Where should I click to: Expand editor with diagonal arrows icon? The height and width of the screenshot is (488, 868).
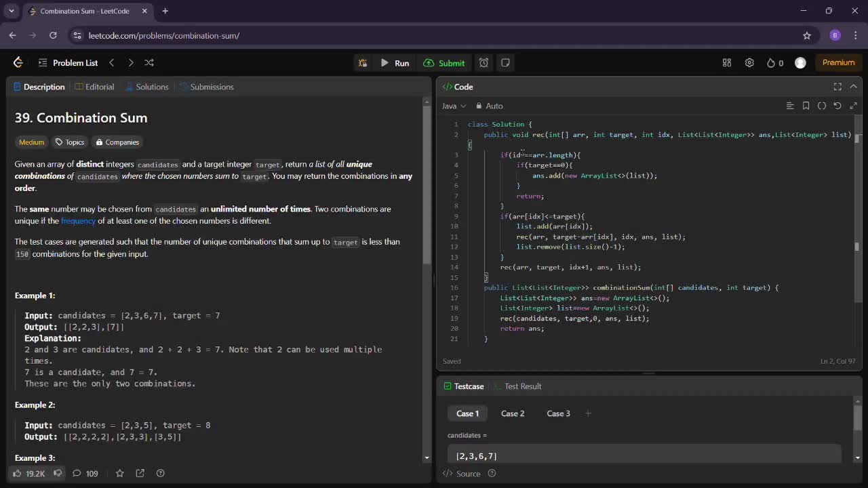click(x=853, y=106)
